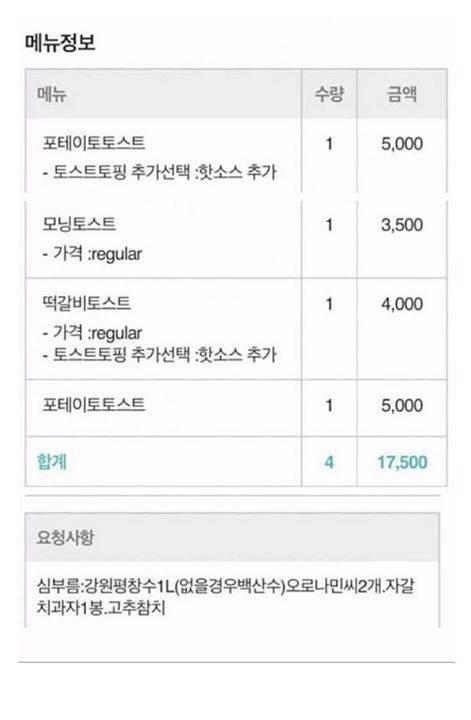Click the 심부름 request note text

coord(226,597)
